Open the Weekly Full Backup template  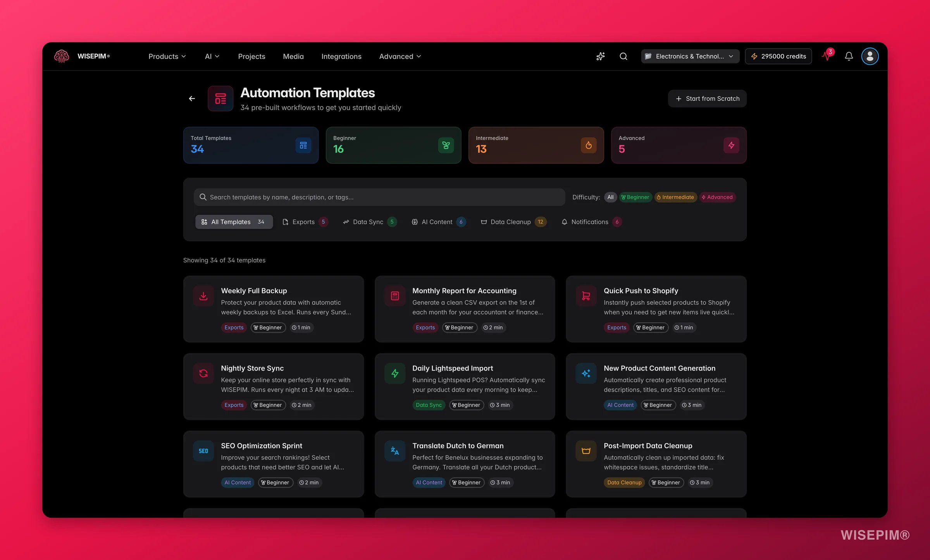tap(273, 309)
